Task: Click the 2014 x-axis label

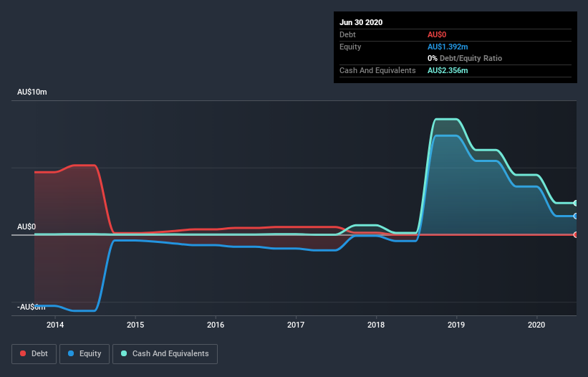Action: tap(55, 325)
